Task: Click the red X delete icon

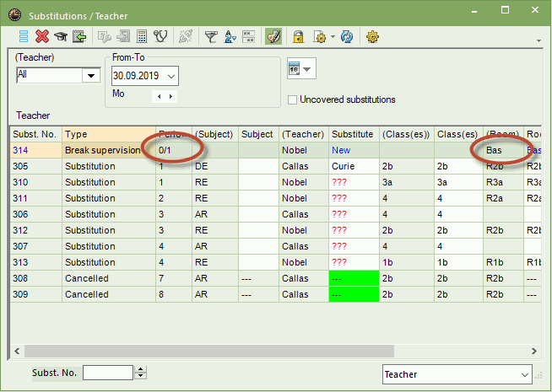Action: click(x=41, y=36)
